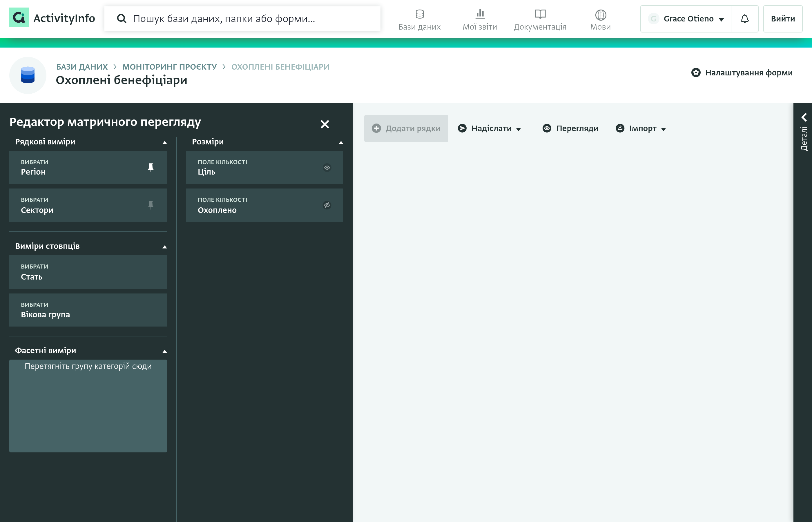Toggle the pin on the Регіон dimension

151,167
